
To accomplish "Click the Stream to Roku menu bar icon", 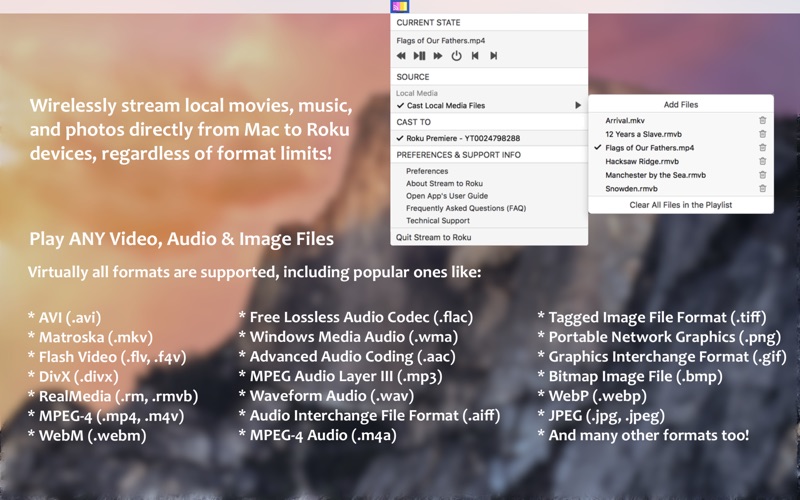I will [400, 6].
